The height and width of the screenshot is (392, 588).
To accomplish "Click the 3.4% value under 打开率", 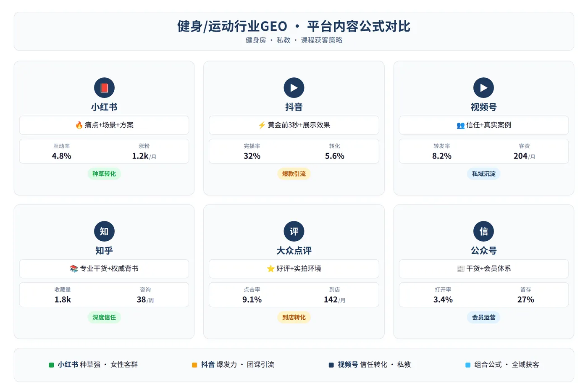I will tap(443, 300).
